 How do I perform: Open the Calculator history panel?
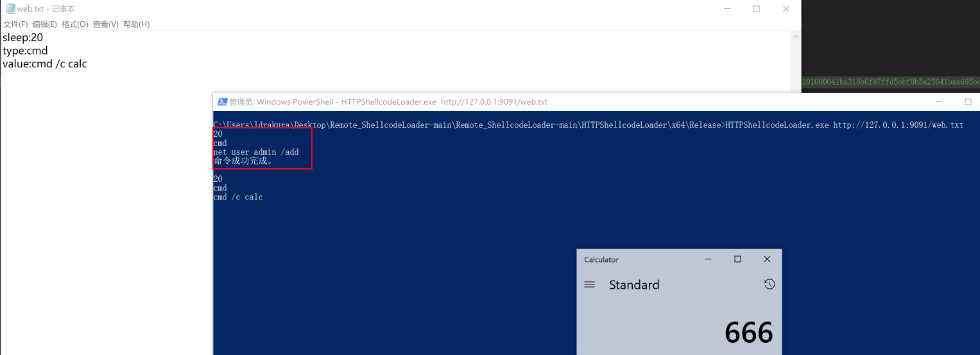click(769, 284)
